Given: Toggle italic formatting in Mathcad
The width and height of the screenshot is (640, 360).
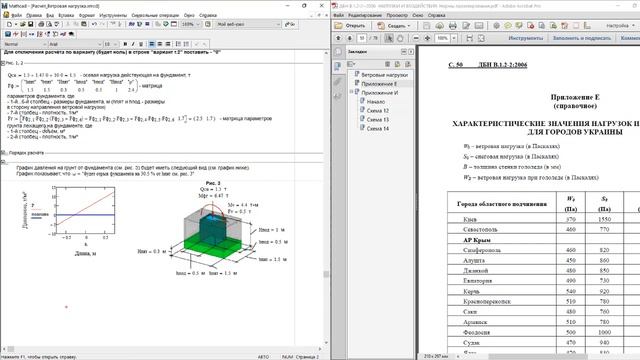Looking at the screenshot, I should pyautogui.click(x=133, y=44).
